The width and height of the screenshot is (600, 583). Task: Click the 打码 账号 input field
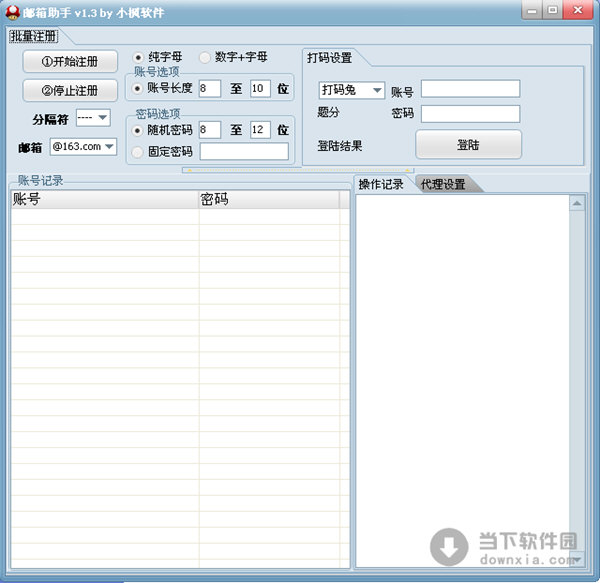470,89
